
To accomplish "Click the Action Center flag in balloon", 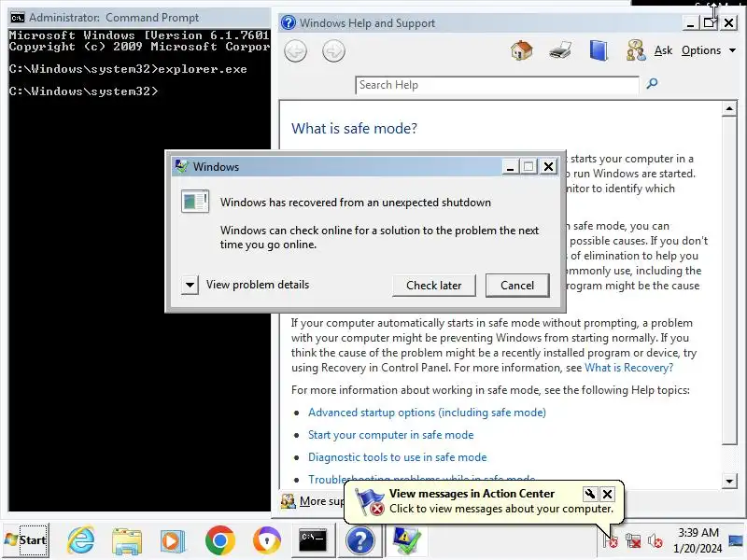I will (x=370, y=501).
